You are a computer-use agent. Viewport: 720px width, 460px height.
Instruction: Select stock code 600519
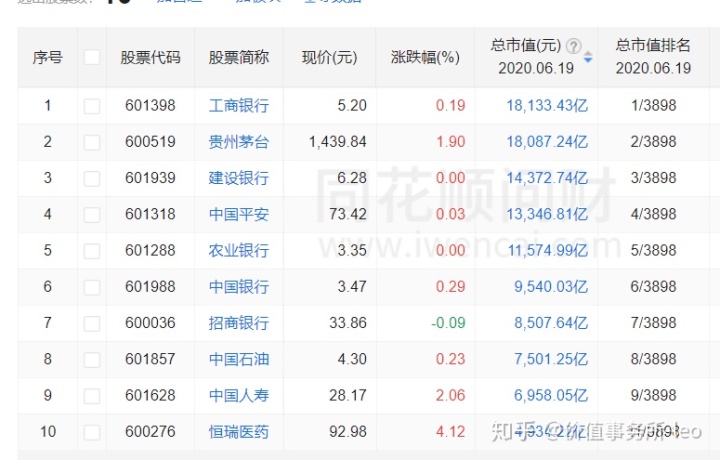pyautogui.click(x=150, y=142)
